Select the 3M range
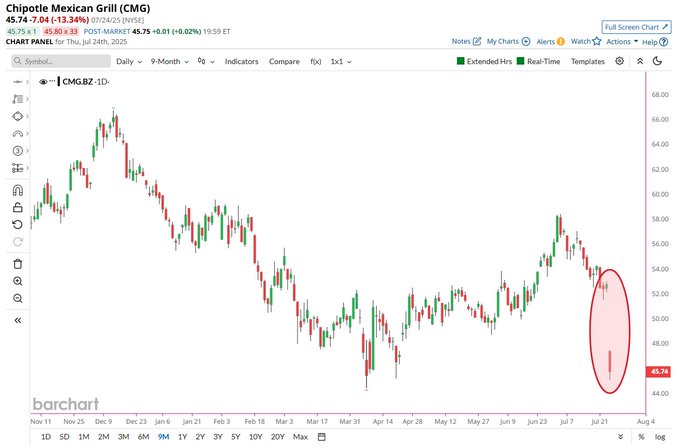Viewport: 680px width, 448px height. click(x=124, y=437)
